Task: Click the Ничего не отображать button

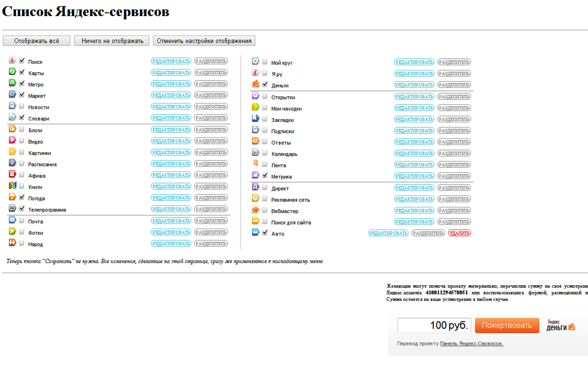Action: (113, 41)
